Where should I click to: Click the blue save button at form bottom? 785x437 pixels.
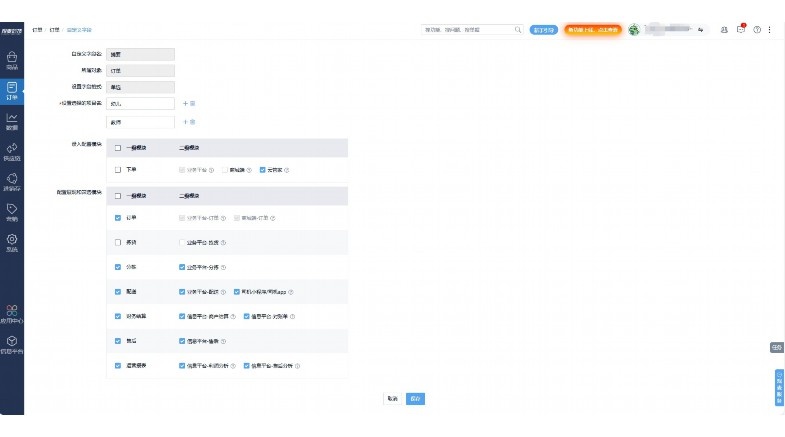coord(415,398)
